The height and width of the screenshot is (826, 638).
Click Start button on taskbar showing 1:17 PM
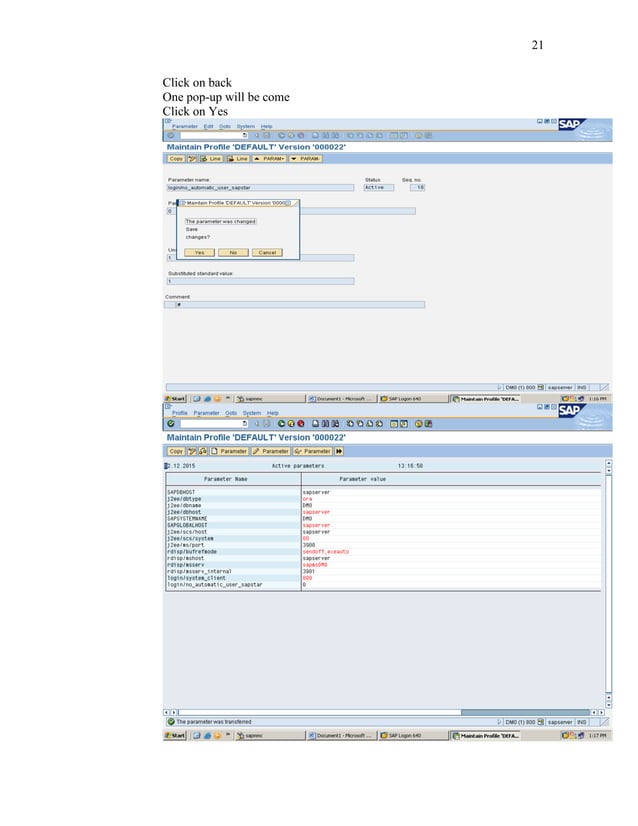[175, 735]
